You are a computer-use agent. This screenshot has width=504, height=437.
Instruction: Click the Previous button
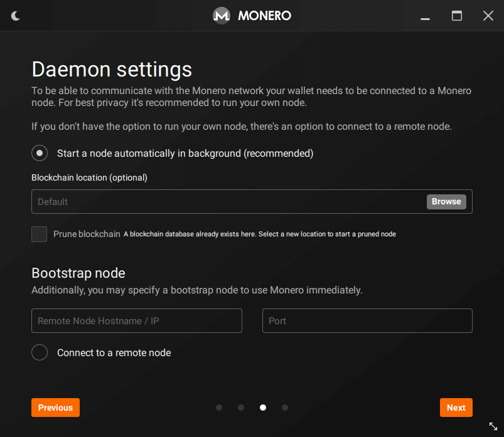pos(55,408)
